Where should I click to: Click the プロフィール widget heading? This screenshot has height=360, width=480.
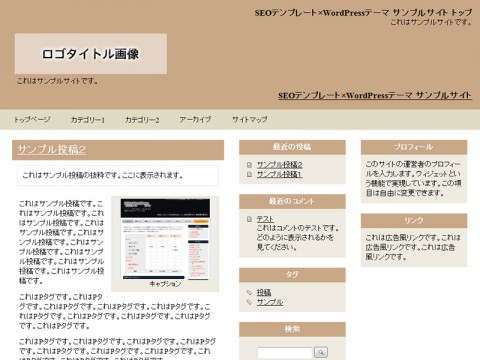[414, 147]
